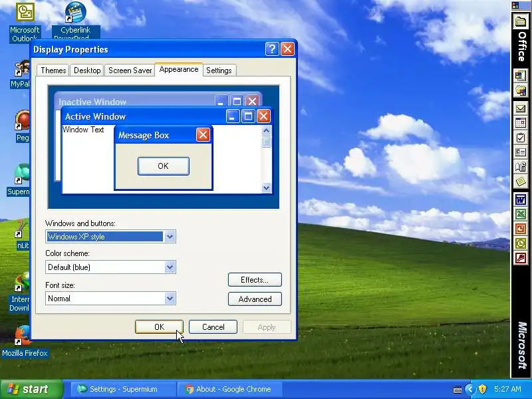Open the Font size dropdown arrow
Image resolution: width=532 pixels, height=399 pixels.
[x=170, y=298]
